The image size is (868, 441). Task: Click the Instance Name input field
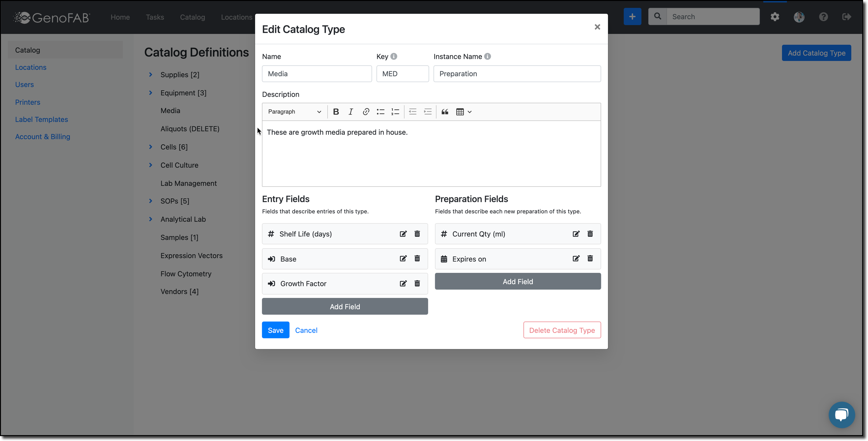[x=517, y=73]
